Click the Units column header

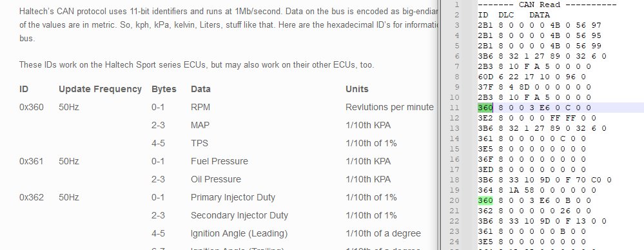(x=357, y=89)
